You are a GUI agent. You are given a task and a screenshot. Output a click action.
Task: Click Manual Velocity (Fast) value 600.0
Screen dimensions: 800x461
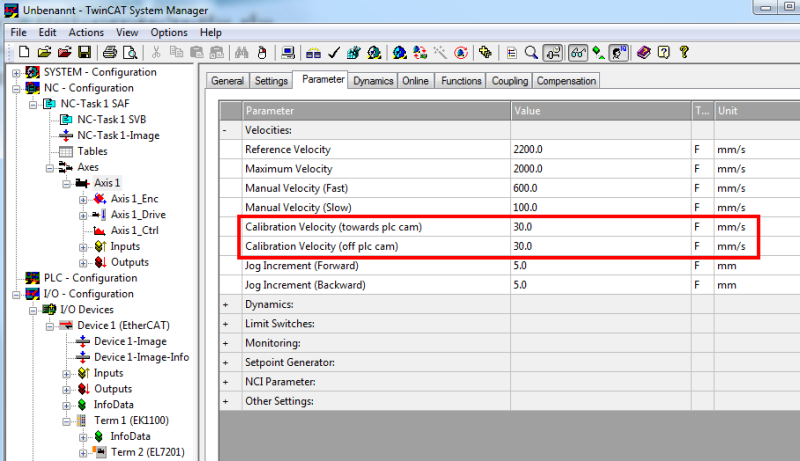pyautogui.click(x=525, y=188)
